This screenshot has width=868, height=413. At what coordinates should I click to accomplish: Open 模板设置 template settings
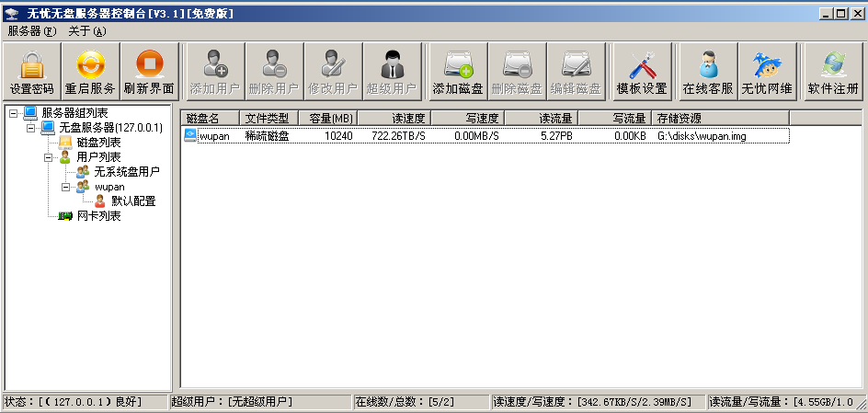tap(642, 72)
